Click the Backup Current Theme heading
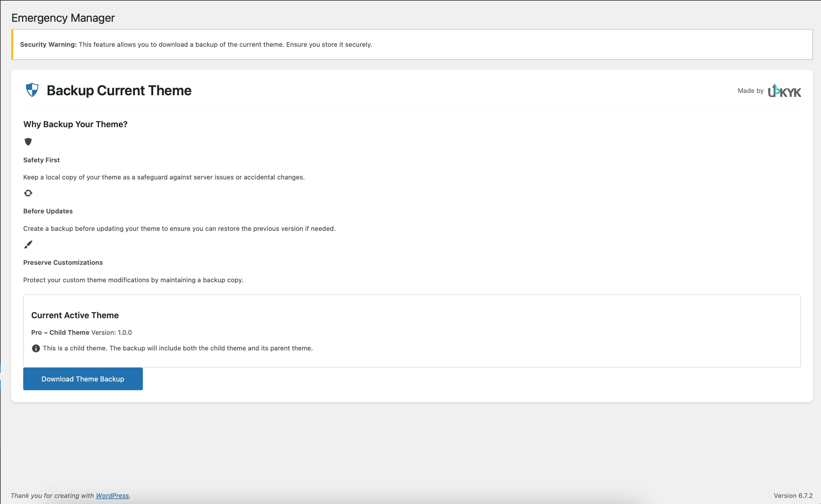The width and height of the screenshot is (821, 504). pos(119,91)
